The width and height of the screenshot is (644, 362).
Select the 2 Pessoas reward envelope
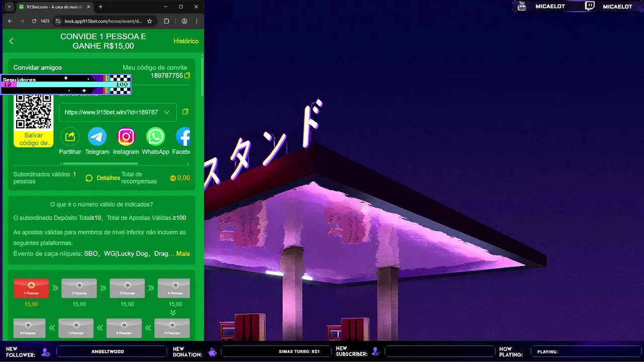click(x=79, y=288)
